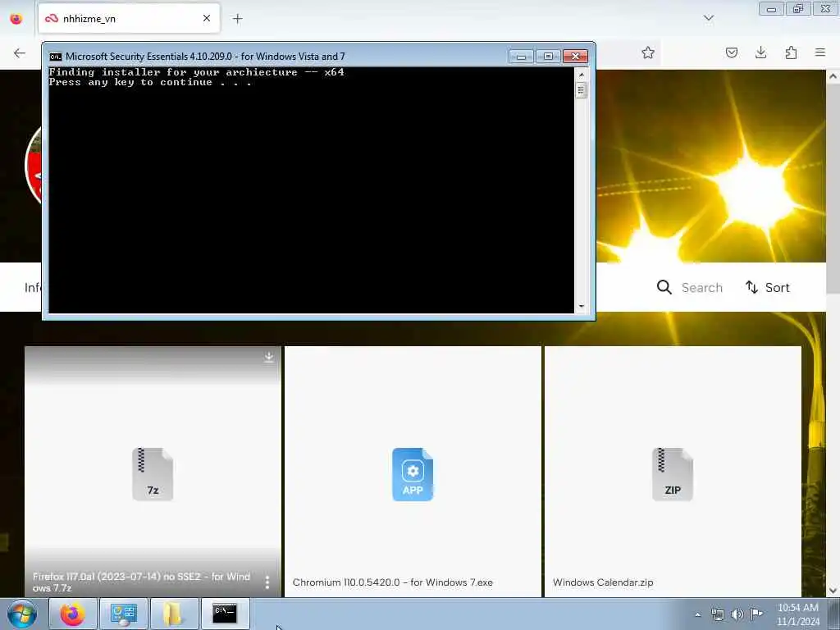Open the Sort options

click(767, 288)
